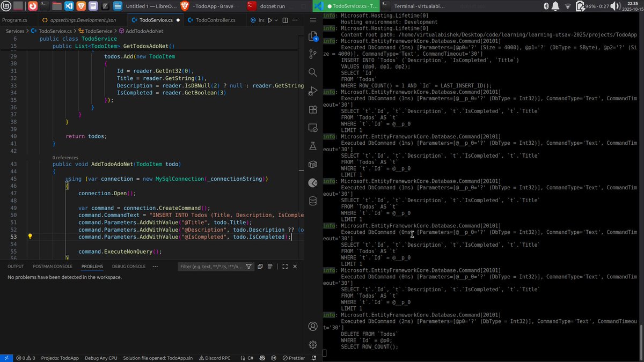The height and width of the screenshot is (362, 644).
Task: Switch to the POSTMAN CONSOLE panel tab
Action: tap(53, 266)
